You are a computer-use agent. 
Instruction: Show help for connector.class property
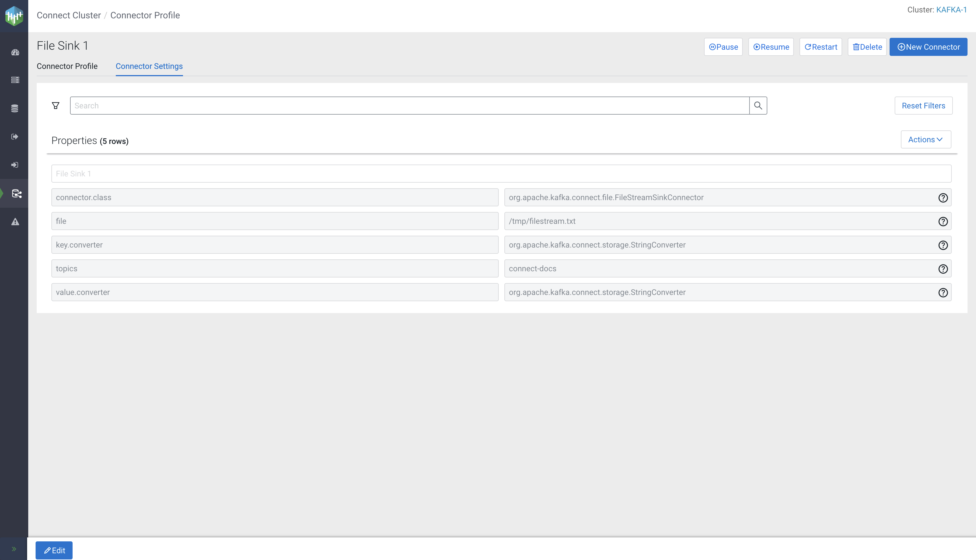click(x=942, y=198)
